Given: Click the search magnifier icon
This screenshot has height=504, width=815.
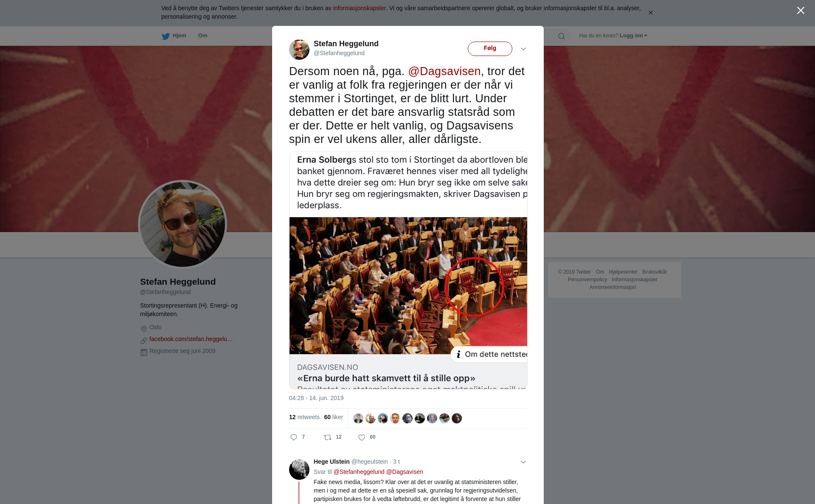Looking at the screenshot, I should (562, 36).
